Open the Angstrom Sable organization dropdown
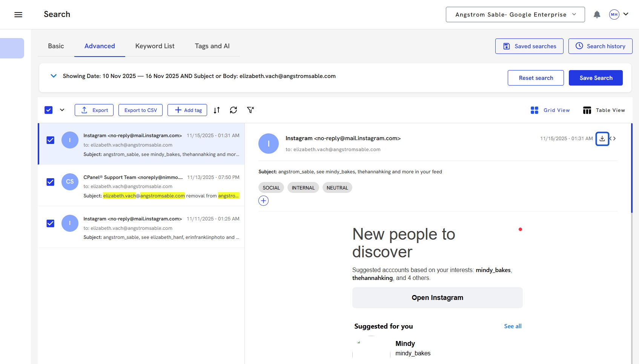This screenshot has width=639, height=364. click(515, 15)
